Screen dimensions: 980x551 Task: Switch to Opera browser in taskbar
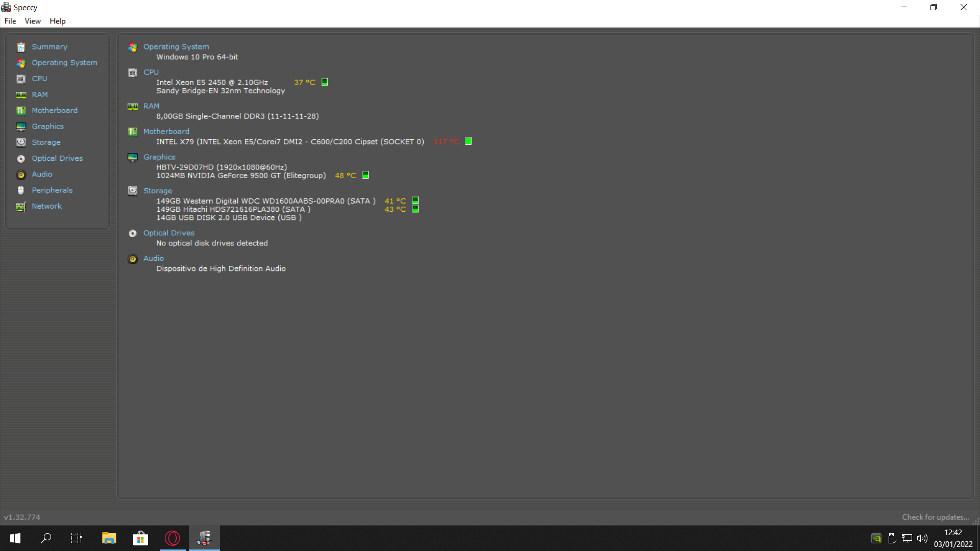(173, 538)
